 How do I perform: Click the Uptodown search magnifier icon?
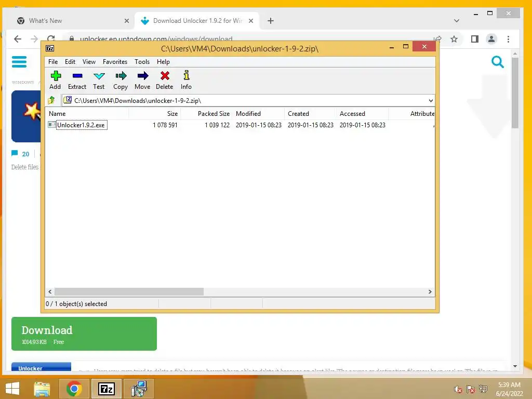point(497,62)
